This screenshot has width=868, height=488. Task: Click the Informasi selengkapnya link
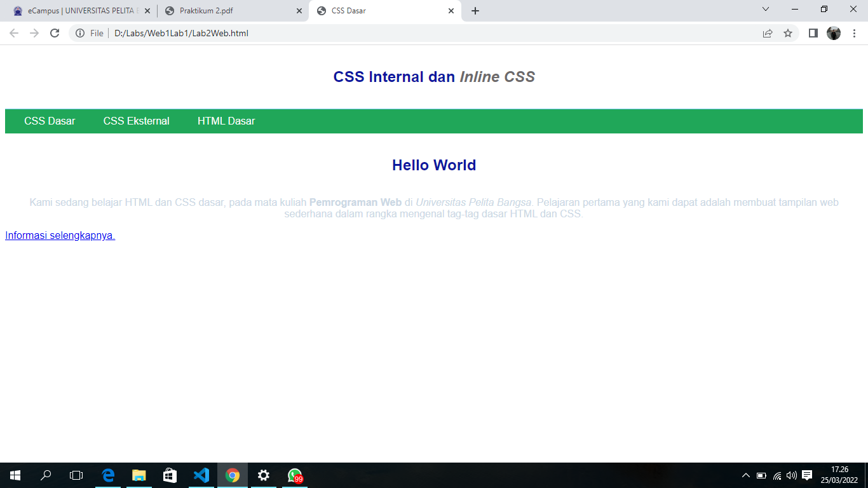click(x=59, y=235)
